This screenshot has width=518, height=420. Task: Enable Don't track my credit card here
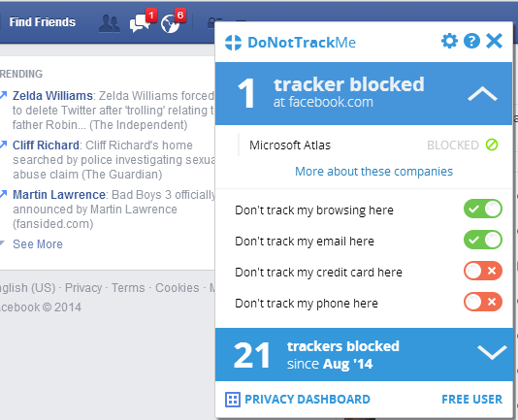483,271
